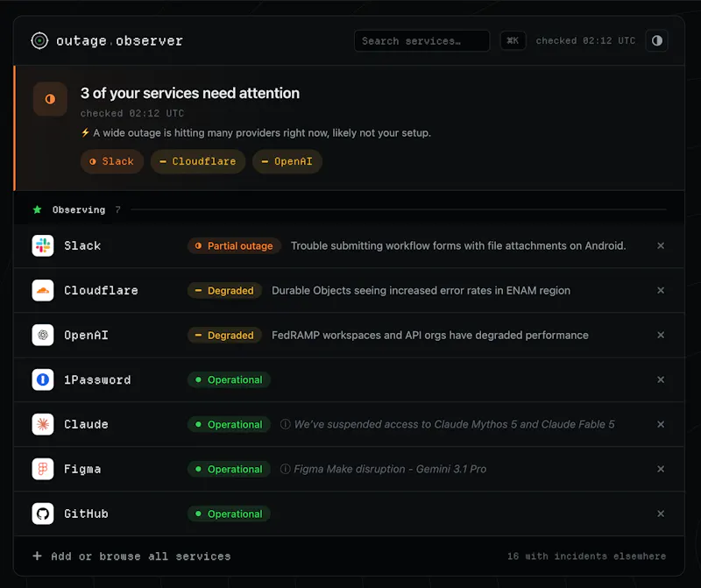
Task: Open Durable Objects ENAM incident message
Action: click(421, 291)
